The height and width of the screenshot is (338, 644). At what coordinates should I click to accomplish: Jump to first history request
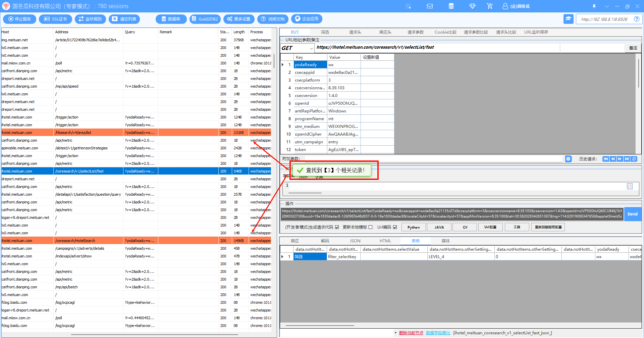point(605,159)
